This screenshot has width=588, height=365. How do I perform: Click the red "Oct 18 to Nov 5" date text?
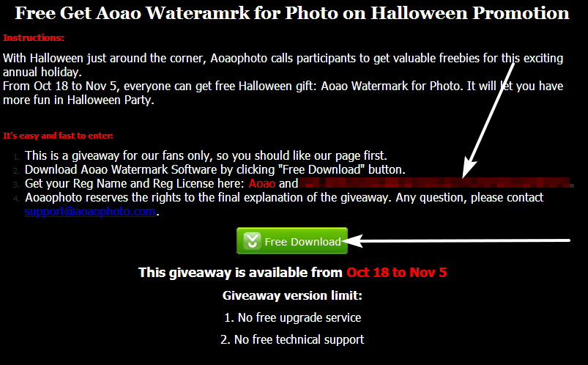pyautogui.click(x=397, y=272)
